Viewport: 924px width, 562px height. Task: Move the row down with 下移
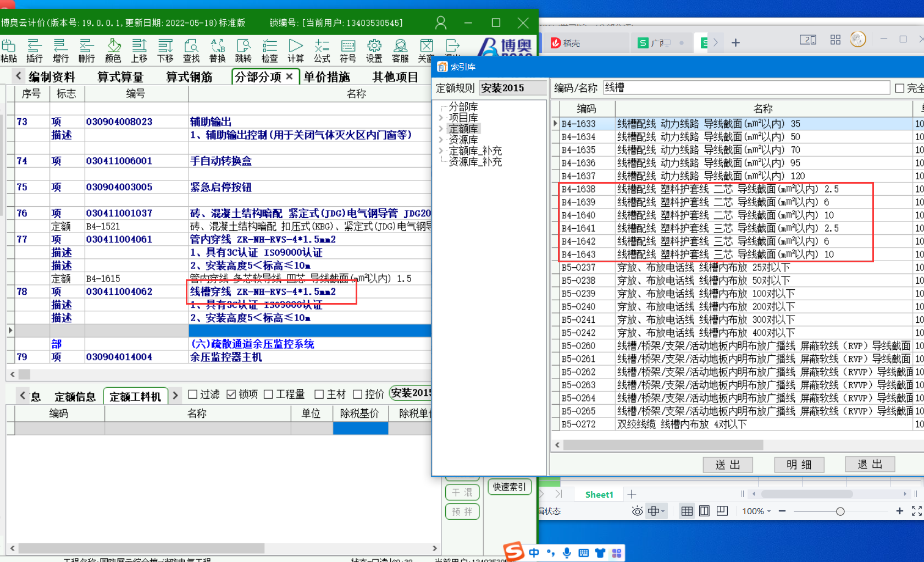165,51
